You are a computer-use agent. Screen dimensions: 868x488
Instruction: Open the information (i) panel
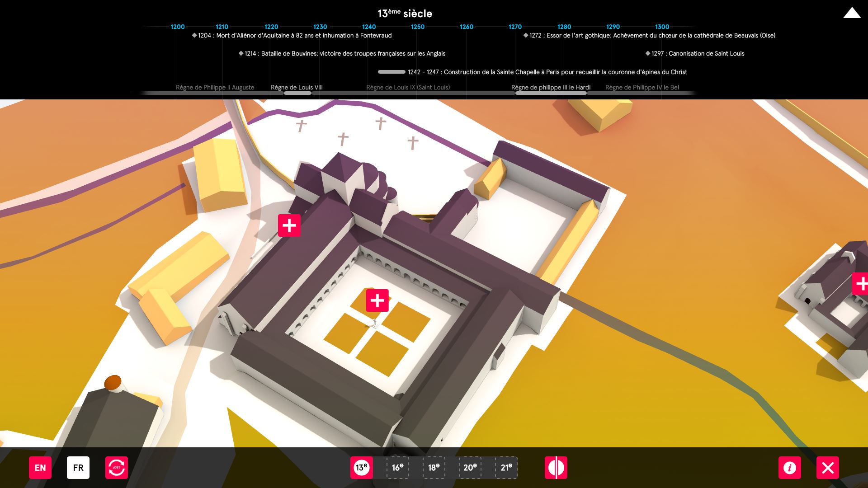[x=790, y=468]
